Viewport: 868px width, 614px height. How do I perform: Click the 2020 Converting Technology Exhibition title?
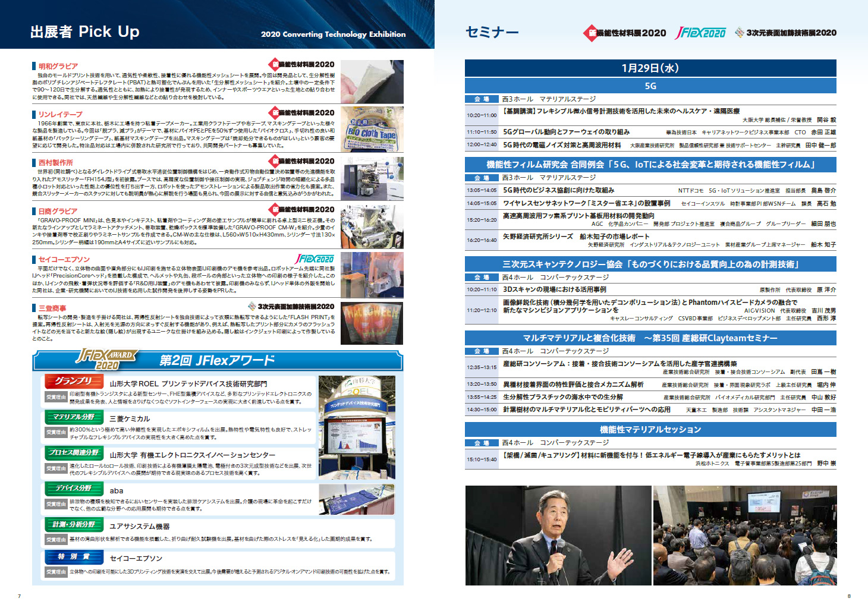coord(333,34)
